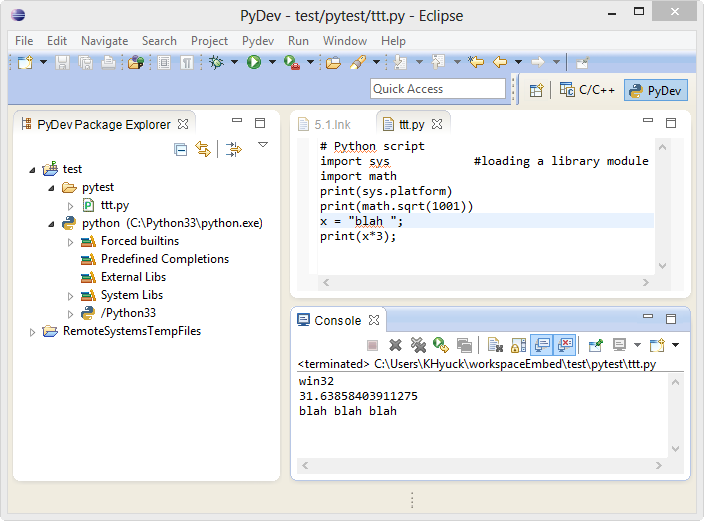Switch to the 5.1.lnk editor tab
704x521 pixels.
pyautogui.click(x=325, y=124)
